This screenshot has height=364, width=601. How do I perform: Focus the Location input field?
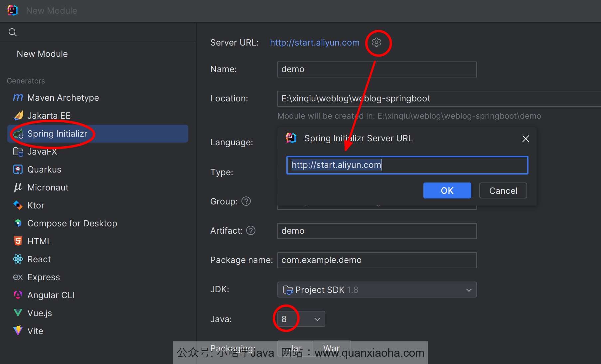point(439,98)
